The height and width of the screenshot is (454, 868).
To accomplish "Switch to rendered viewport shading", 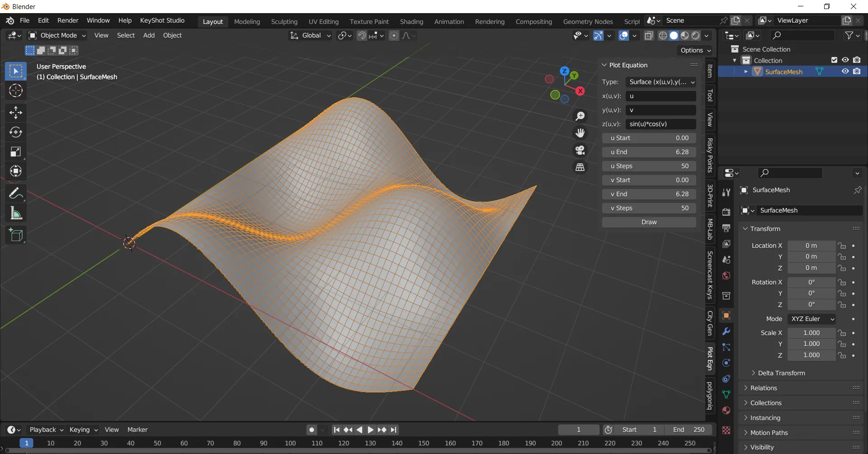I will click(x=696, y=36).
